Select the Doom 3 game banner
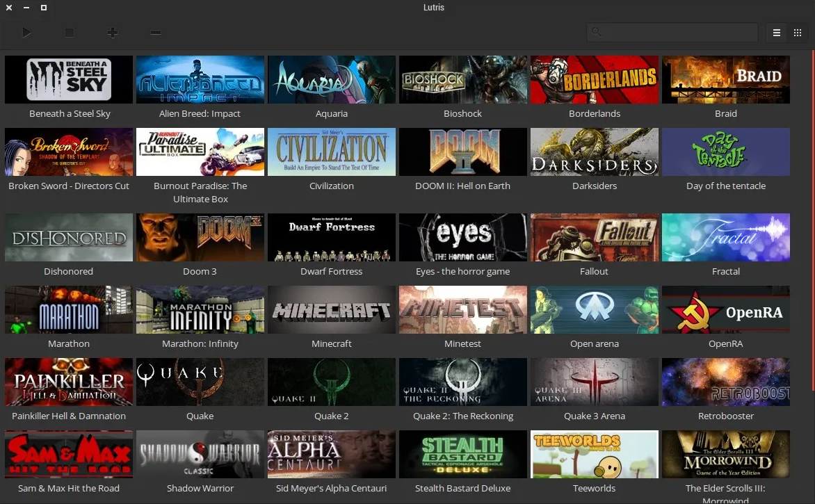The image size is (815, 504). pos(200,238)
